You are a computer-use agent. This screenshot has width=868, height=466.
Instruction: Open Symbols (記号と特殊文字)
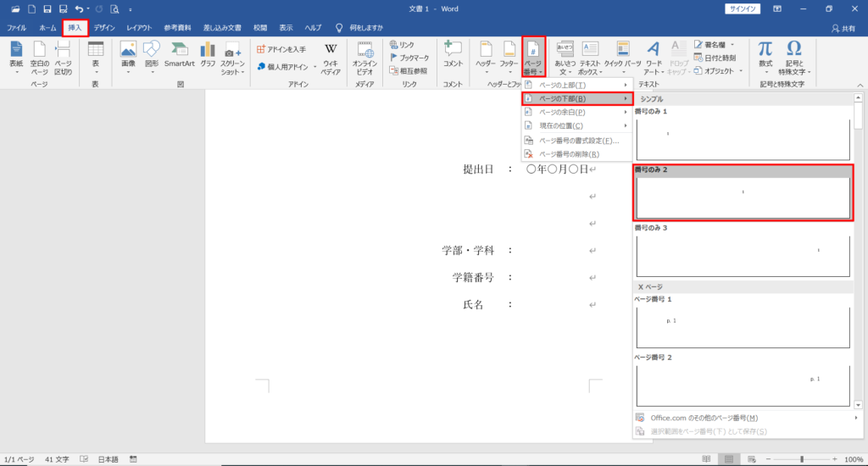point(794,58)
